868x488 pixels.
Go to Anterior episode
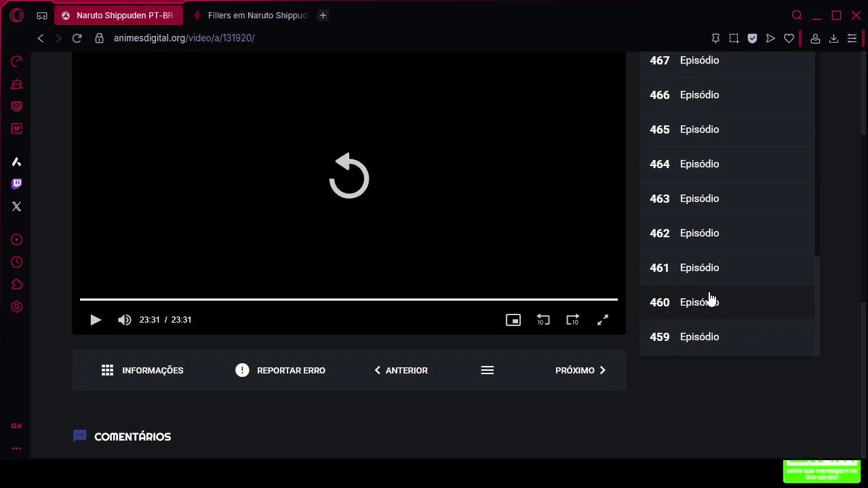[401, 370]
